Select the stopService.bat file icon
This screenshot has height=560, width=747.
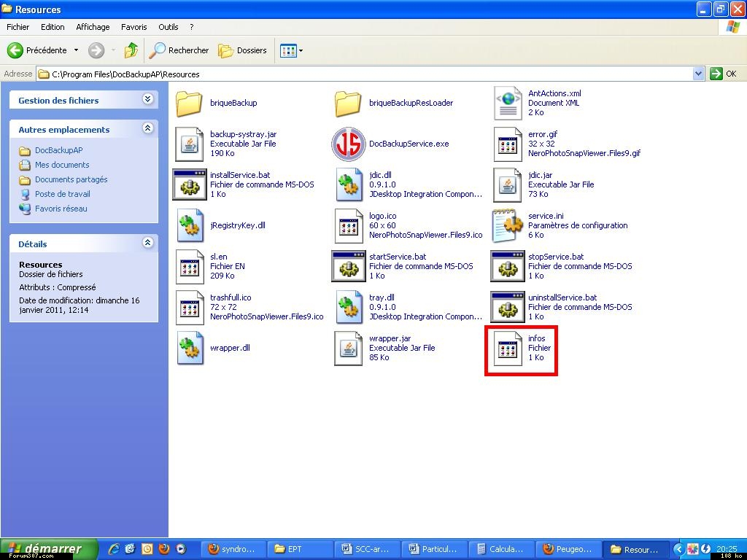tap(508, 266)
